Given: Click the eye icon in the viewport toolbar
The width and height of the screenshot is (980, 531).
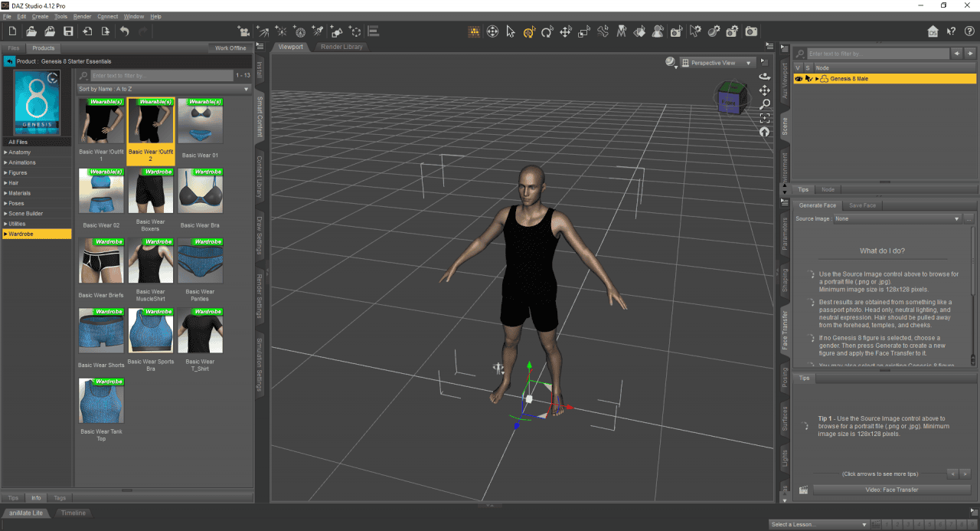Looking at the screenshot, I should (670, 62).
